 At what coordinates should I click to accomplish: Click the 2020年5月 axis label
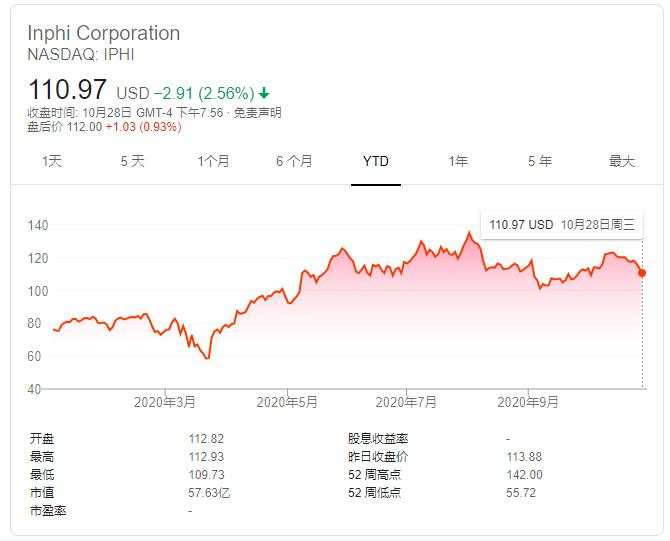(x=287, y=402)
